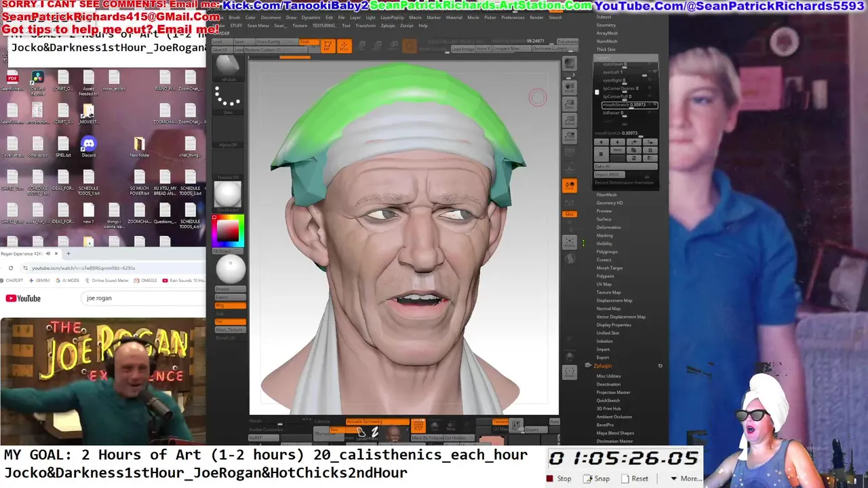
Task: Activate the ZBrush Draw mode button
Action: click(x=344, y=45)
